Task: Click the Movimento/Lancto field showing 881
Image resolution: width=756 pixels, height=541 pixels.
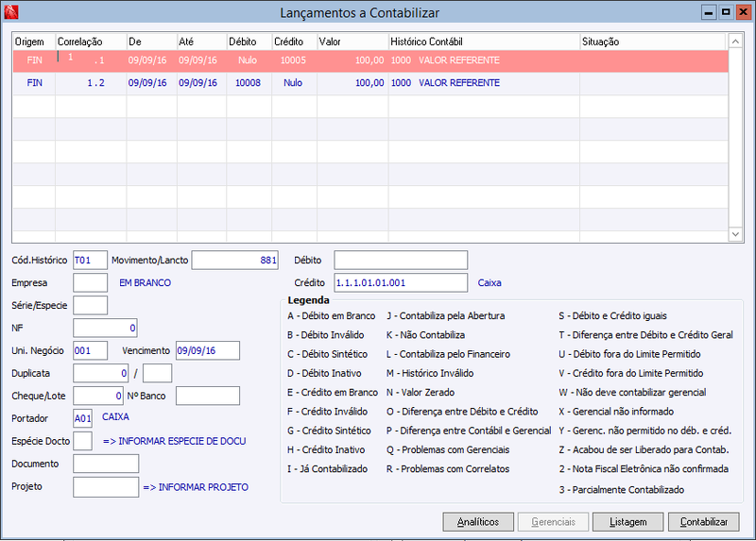Action: pos(234,261)
